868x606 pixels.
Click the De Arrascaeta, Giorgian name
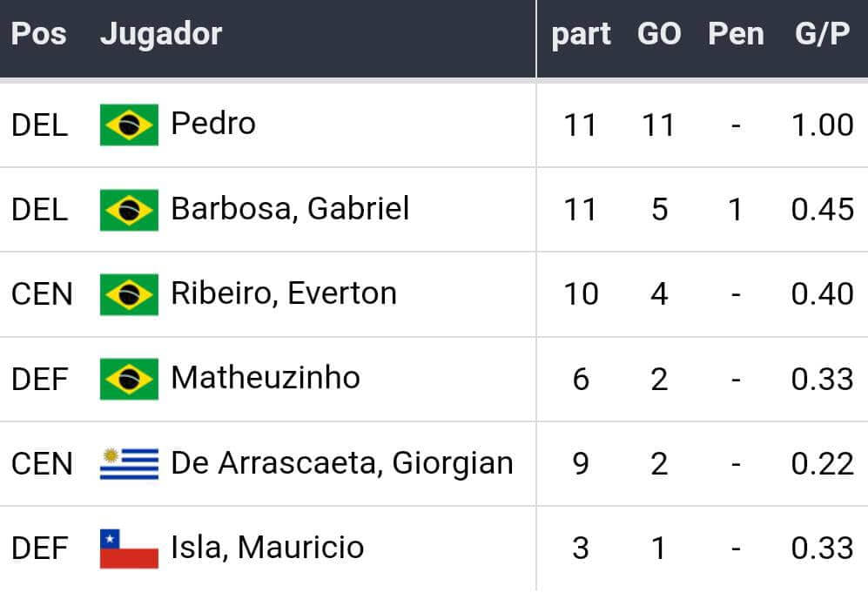[342, 463]
